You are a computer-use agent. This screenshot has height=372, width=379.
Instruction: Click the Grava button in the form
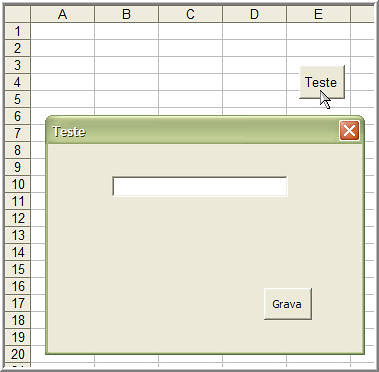coord(288,304)
